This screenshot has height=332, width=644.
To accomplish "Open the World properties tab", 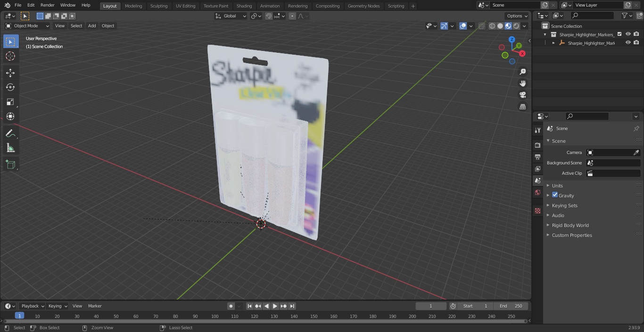I will [x=537, y=192].
